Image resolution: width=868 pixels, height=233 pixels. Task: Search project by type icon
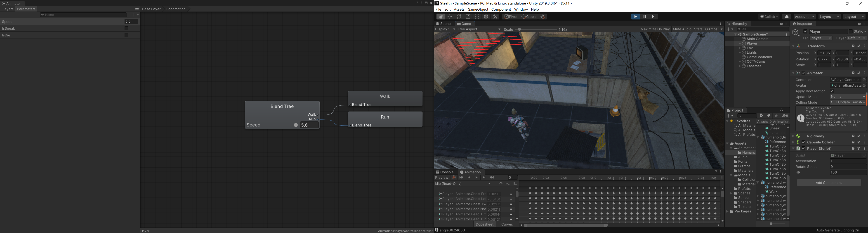pos(762,116)
